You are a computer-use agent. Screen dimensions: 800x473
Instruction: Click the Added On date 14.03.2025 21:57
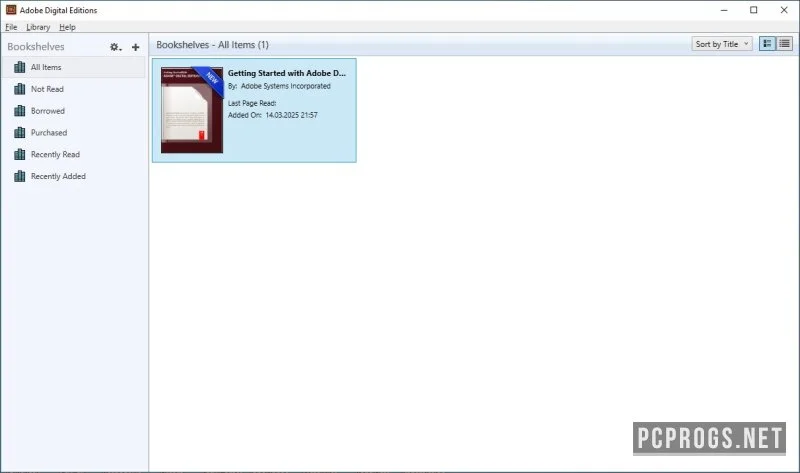click(291, 115)
